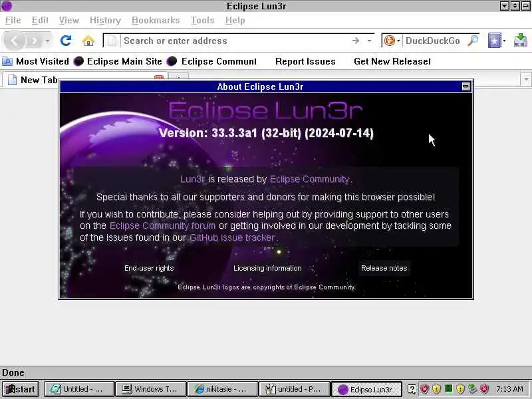Switch to the untitled - P... taskbar window
Screen dimensions: 532x399
tap(294, 389)
